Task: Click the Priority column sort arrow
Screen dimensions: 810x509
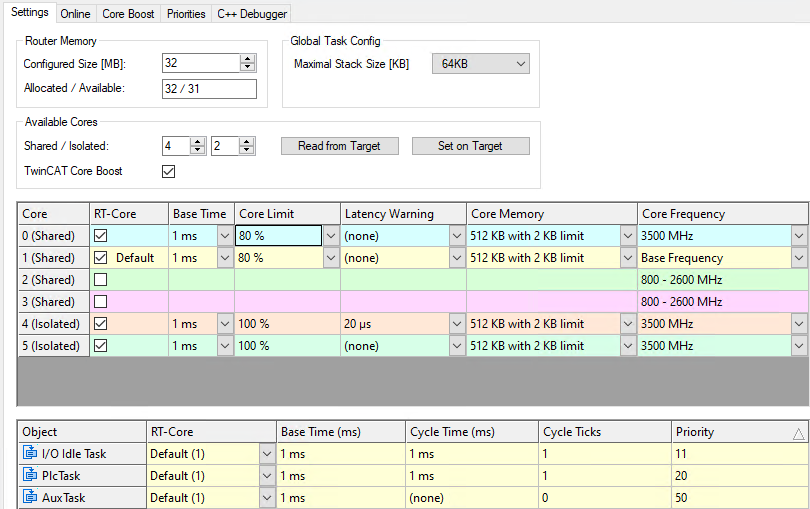Action: point(797,433)
